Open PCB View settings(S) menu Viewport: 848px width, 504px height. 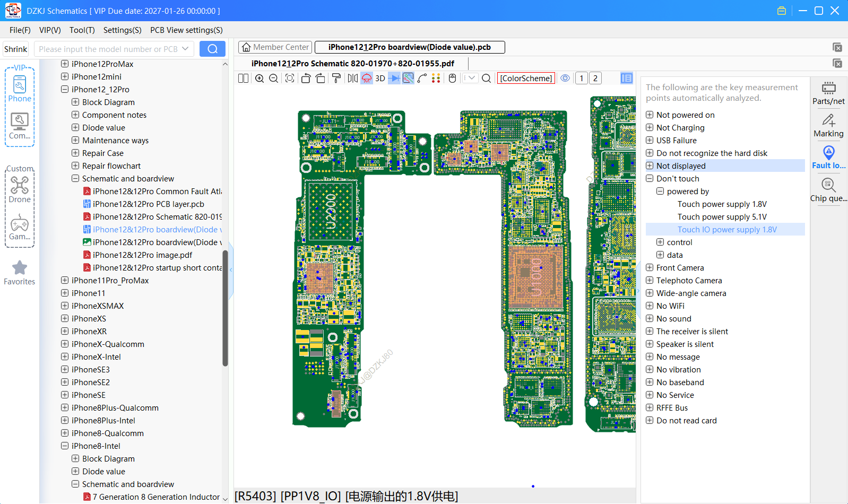[x=186, y=30]
